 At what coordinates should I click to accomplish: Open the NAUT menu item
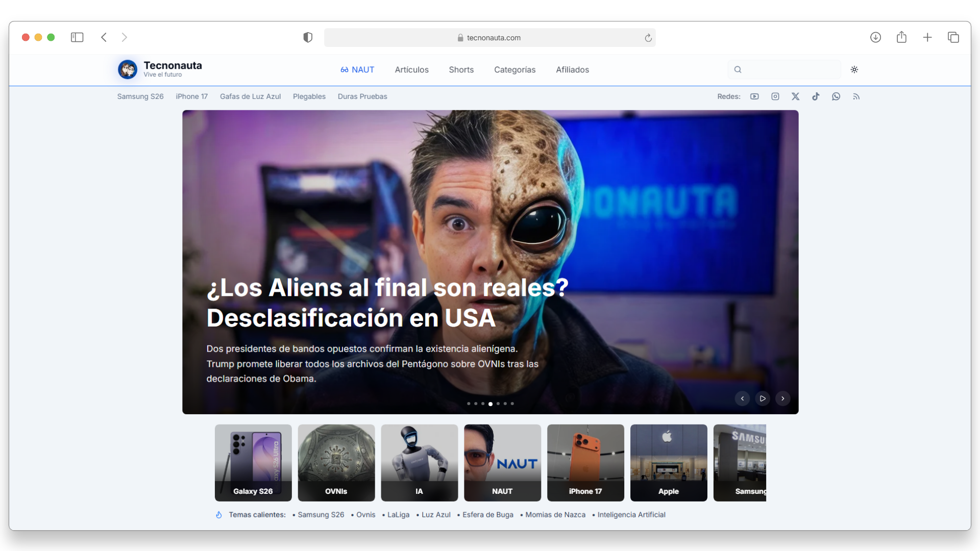tap(357, 69)
